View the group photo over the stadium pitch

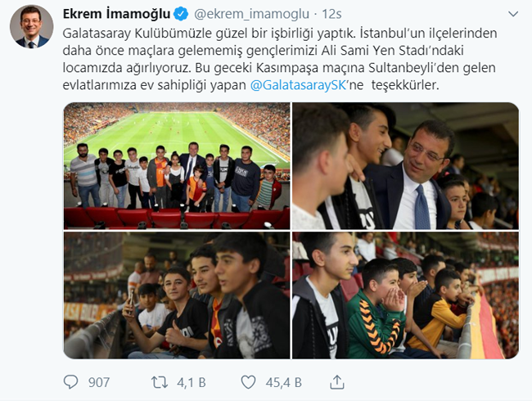(177, 165)
